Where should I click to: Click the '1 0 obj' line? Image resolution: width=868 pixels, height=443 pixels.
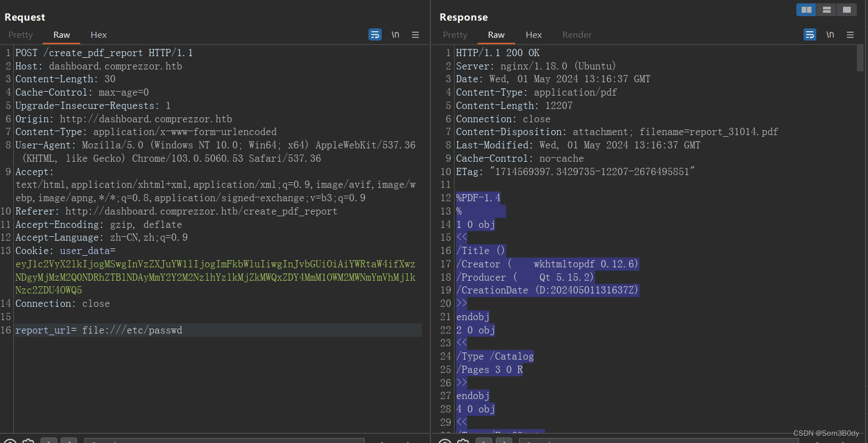475,225
